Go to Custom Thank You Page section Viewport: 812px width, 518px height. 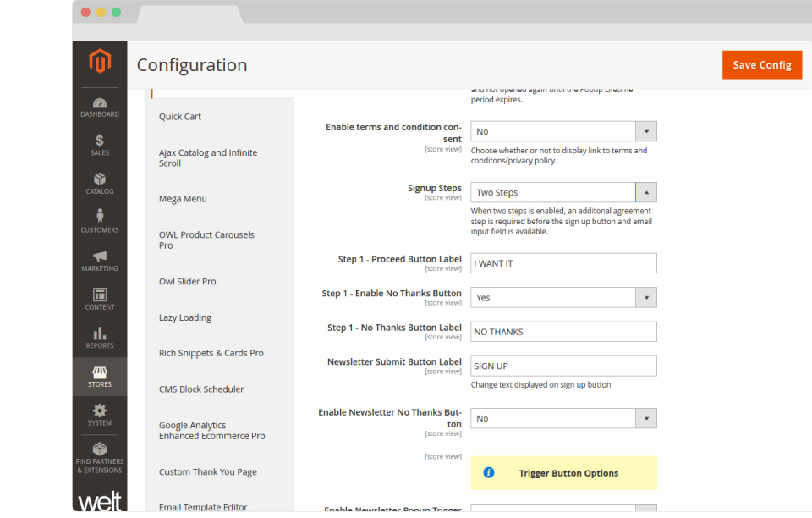point(208,472)
